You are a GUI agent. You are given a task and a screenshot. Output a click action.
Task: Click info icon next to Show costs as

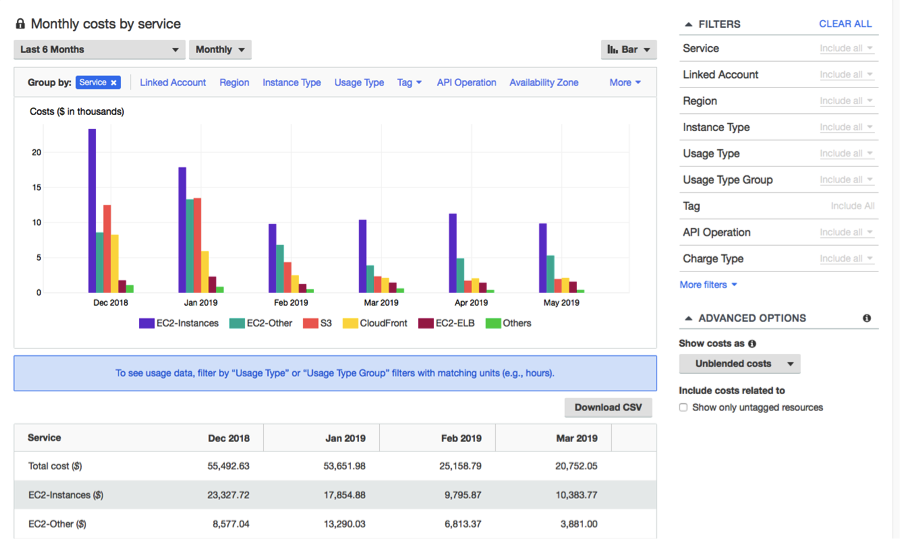pos(752,344)
